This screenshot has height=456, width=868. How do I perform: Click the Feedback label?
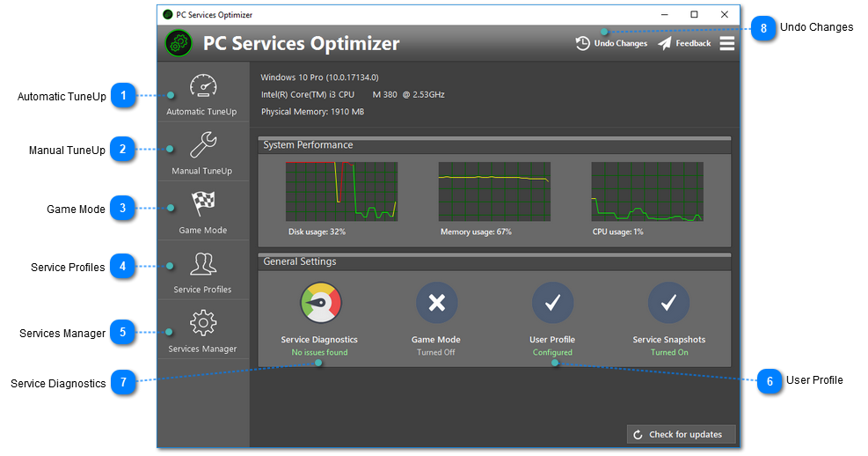[x=693, y=43]
